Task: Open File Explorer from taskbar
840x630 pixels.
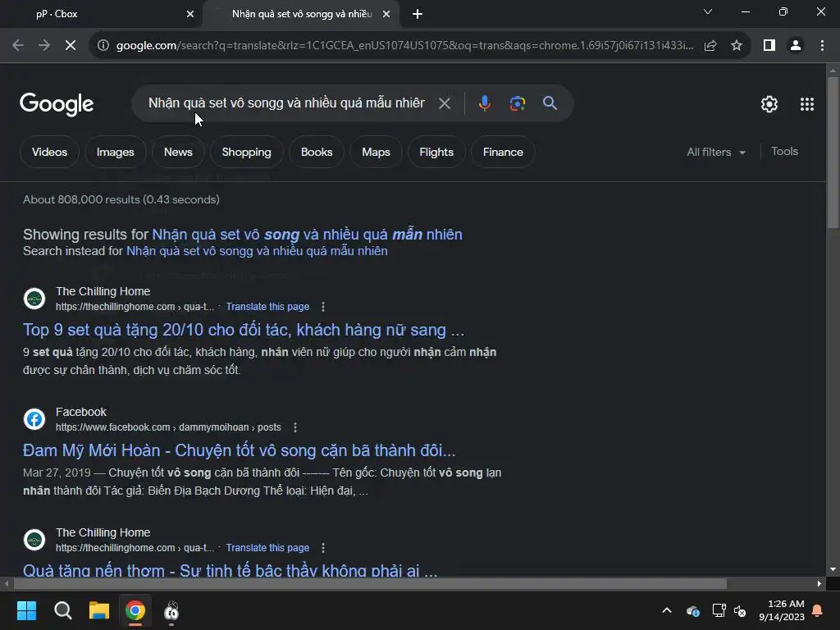Action: pos(98,610)
